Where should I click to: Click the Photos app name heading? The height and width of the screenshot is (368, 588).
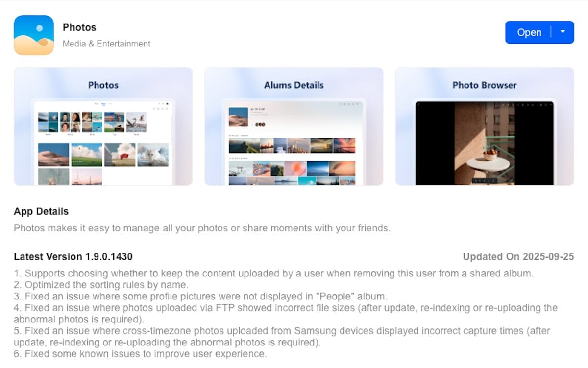[79, 27]
